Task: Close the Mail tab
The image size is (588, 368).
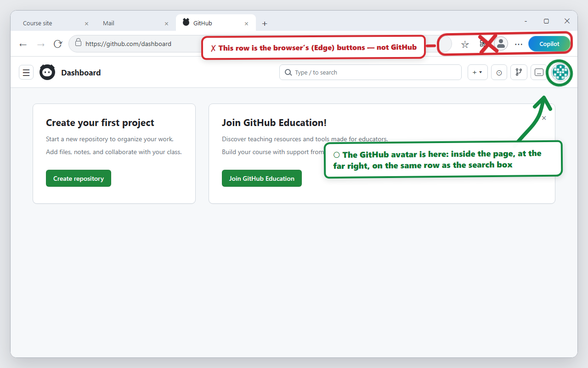Action: tap(166, 23)
